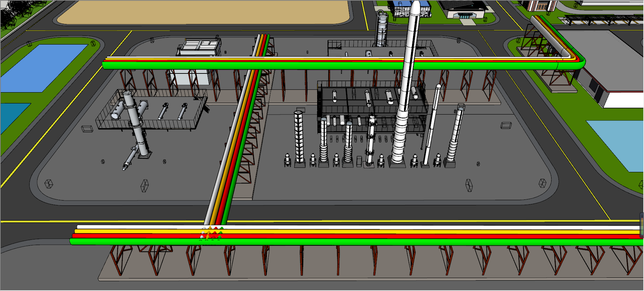
Task: Click the small multicolored level meter widget
Action: 642,225
